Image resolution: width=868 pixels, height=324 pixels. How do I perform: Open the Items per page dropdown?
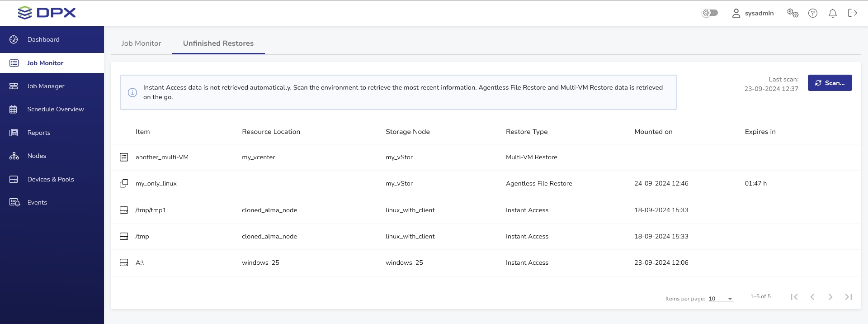tap(721, 299)
